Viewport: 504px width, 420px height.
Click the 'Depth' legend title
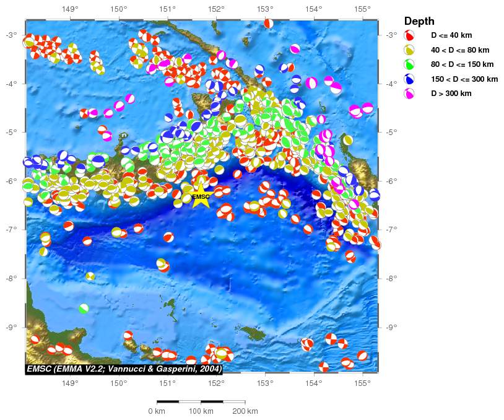419,21
